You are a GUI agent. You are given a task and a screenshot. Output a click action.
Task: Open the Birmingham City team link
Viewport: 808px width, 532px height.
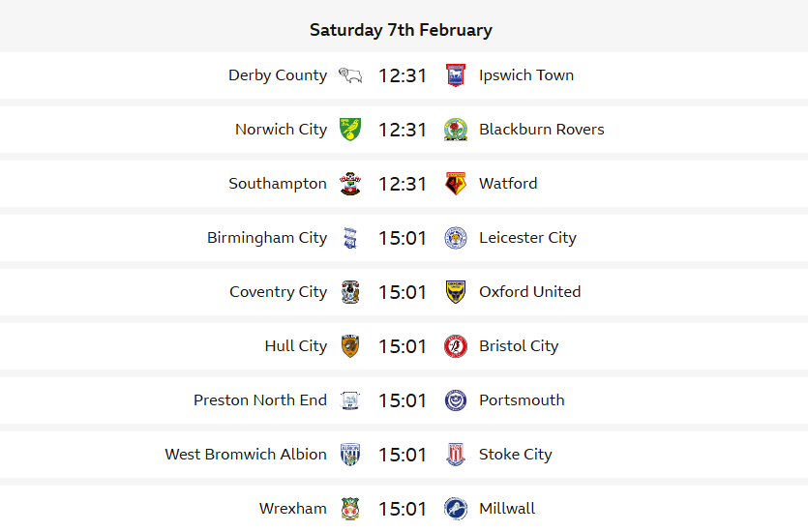[267, 238]
